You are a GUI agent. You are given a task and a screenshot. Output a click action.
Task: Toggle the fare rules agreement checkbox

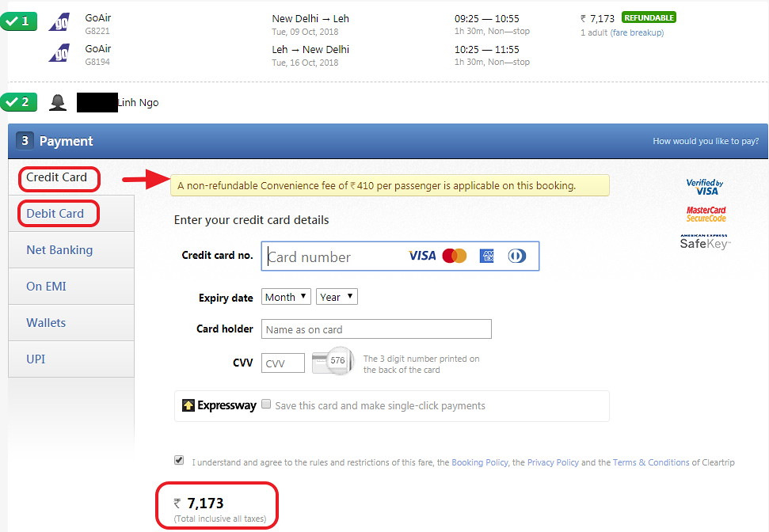179,461
